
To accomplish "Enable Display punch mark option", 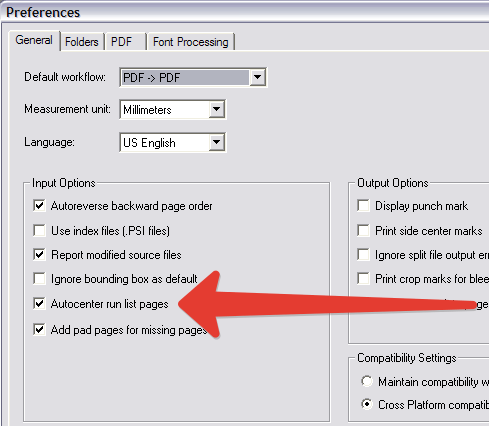I will point(363,205).
